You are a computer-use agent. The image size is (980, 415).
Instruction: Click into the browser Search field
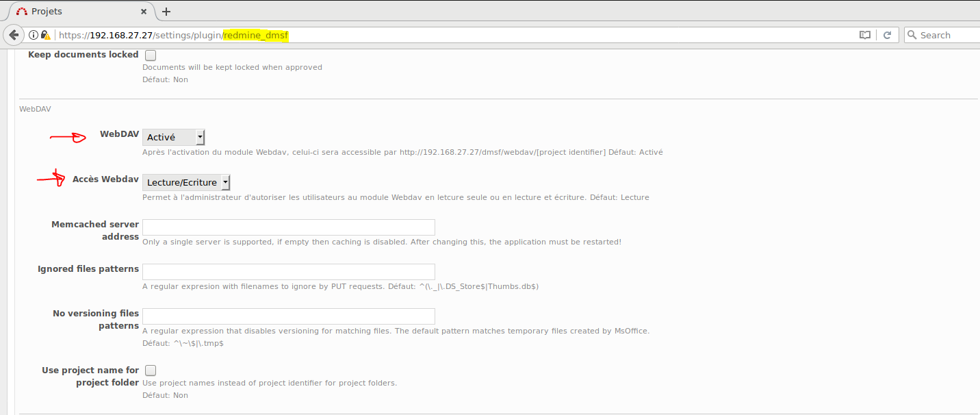pyautogui.click(x=948, y=35)
